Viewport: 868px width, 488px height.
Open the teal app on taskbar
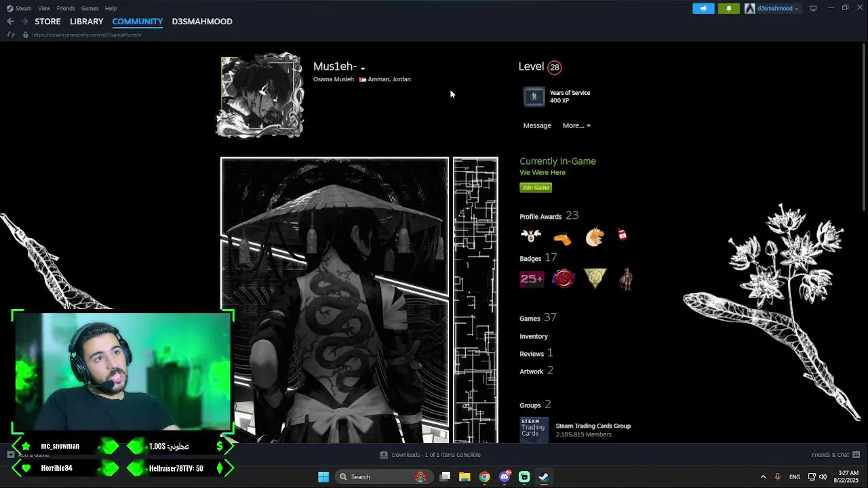pyautogui.click(x=524, y=476)
